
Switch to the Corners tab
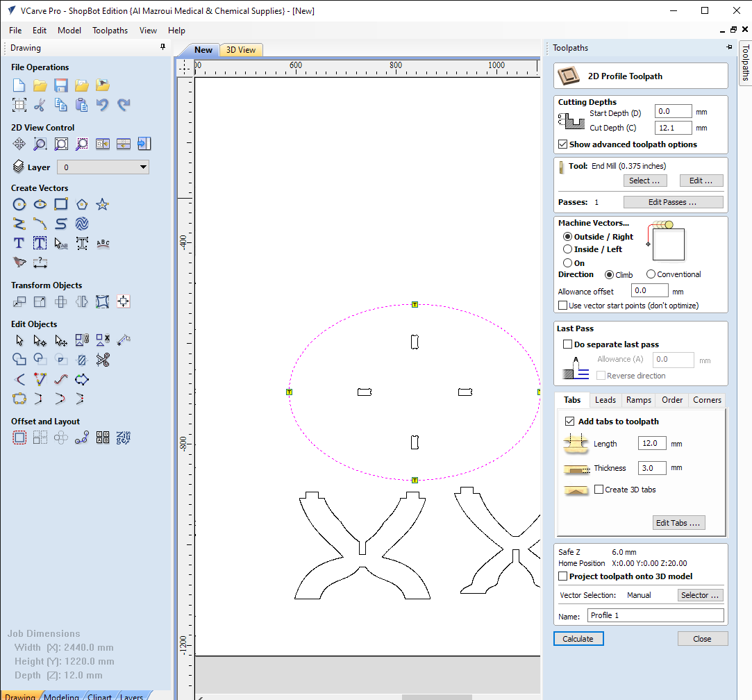pyautogui.click(x=707, y=400)
